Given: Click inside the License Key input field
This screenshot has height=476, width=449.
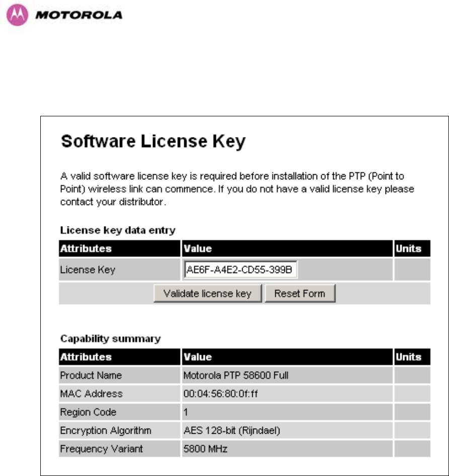Looking at the screenshot, I should pyautogui.click(x=240, y=269).
